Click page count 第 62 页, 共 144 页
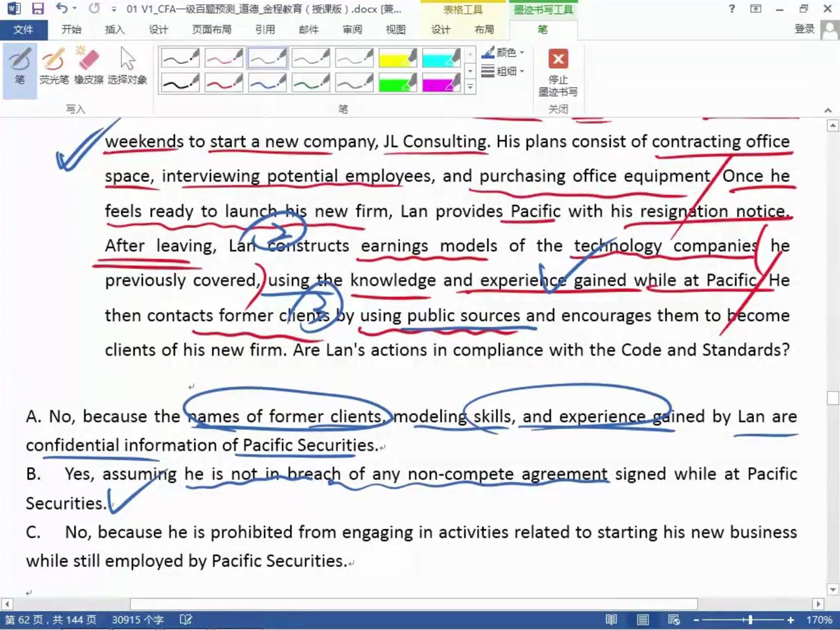This screenshot has width=840, height=630. [x=51, y=620]
